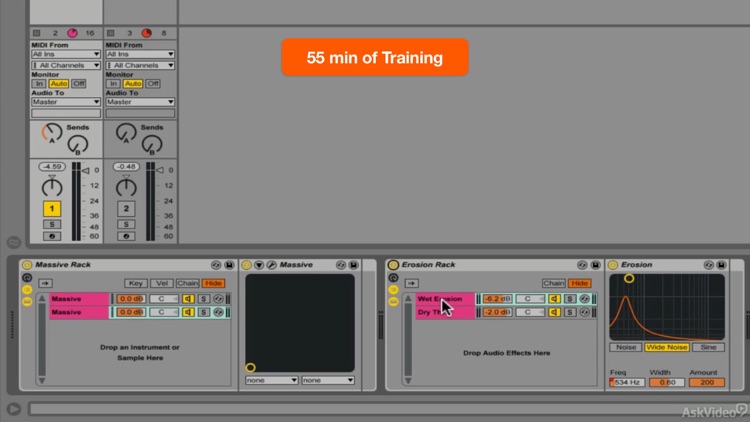Mute second Massive chain with speaker icon
Viewport: 750px width, 422px height.
coord(188,312)
